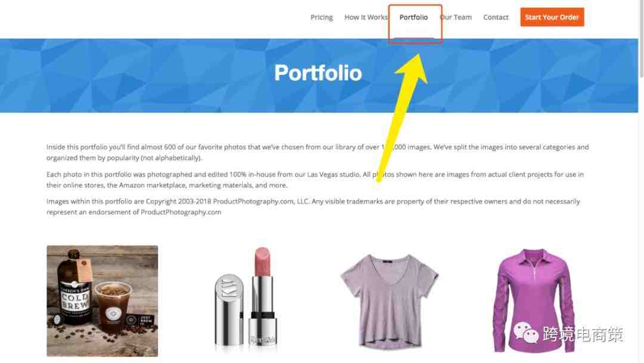Click the Chinese watermark text beside the WeChat logo
Screen dimensions: 644x363
tap(583, 334)
